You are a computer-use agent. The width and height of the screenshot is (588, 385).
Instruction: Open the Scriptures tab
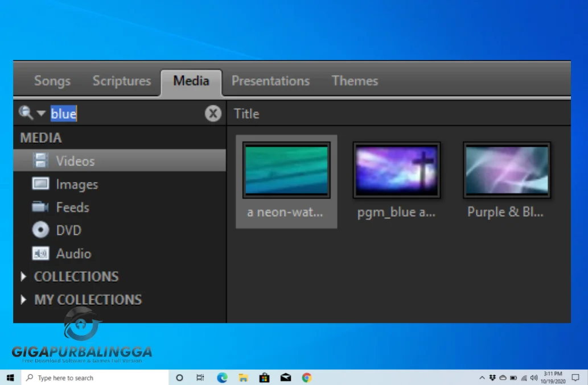click(x=122, y=81)
